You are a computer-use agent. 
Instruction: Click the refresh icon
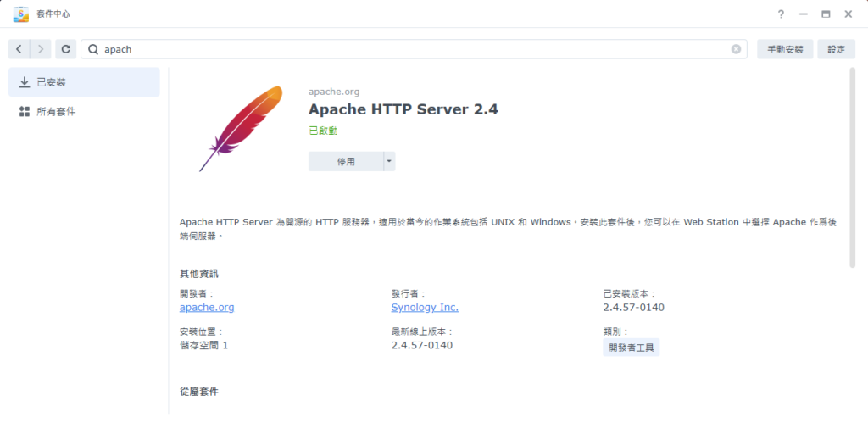pyautogui.click(x=66, y=49)
